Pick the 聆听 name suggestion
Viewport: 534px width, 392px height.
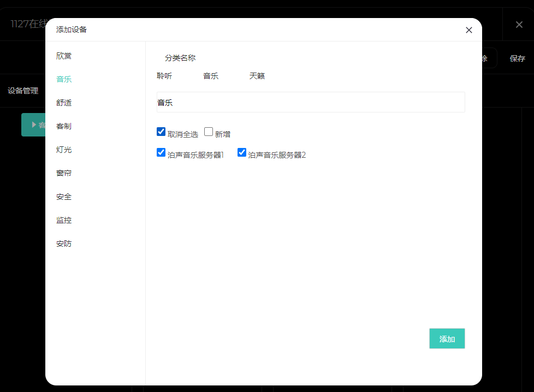pyautogui.click(x=164, y=76)
